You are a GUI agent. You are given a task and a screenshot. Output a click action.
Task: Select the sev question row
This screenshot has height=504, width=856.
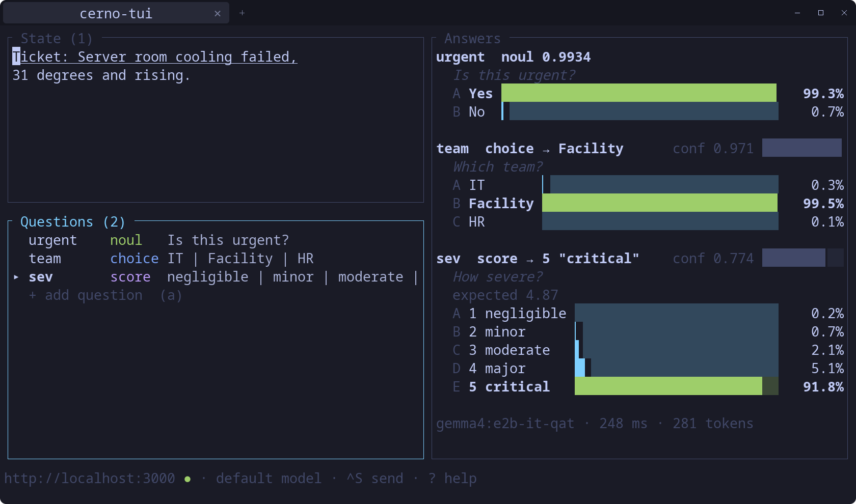click(x=216, y=277)
